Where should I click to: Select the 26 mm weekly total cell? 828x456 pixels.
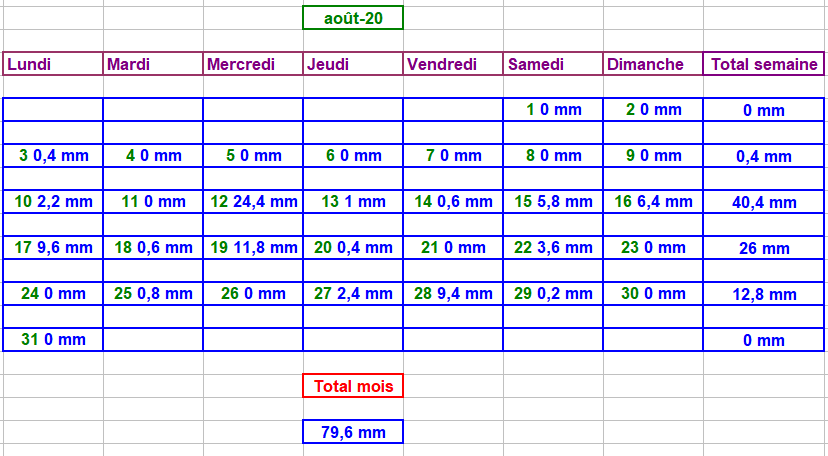764,248
